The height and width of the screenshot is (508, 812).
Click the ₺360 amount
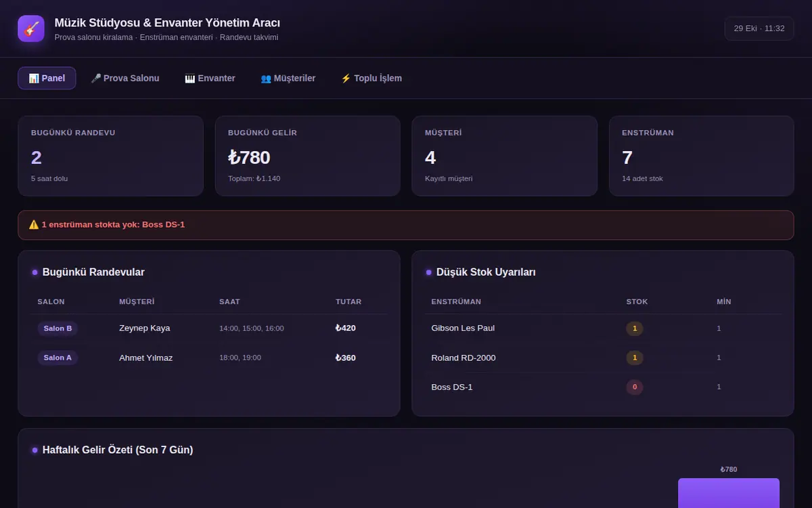pyautogui.click(x=346, y=358)
